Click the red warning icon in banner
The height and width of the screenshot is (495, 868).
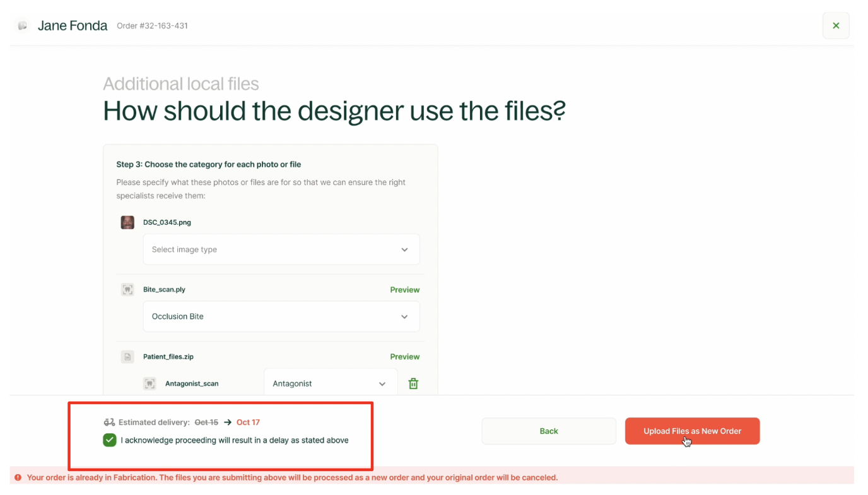18,477
